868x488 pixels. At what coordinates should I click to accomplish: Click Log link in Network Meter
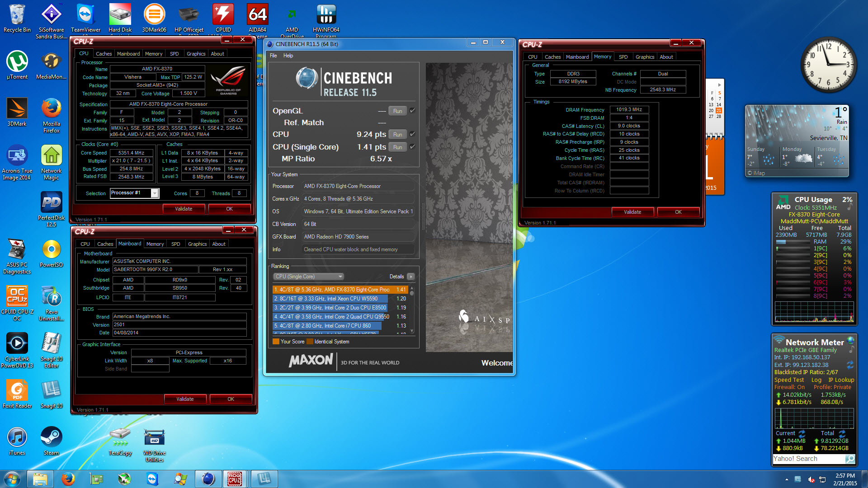(x=816, y=380)
